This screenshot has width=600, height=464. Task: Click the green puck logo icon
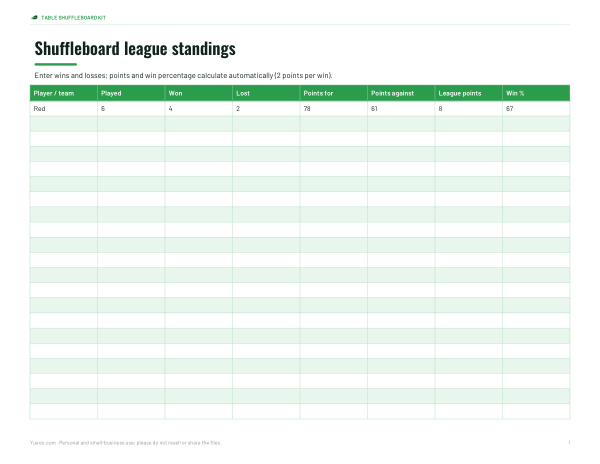coord(34,17)
